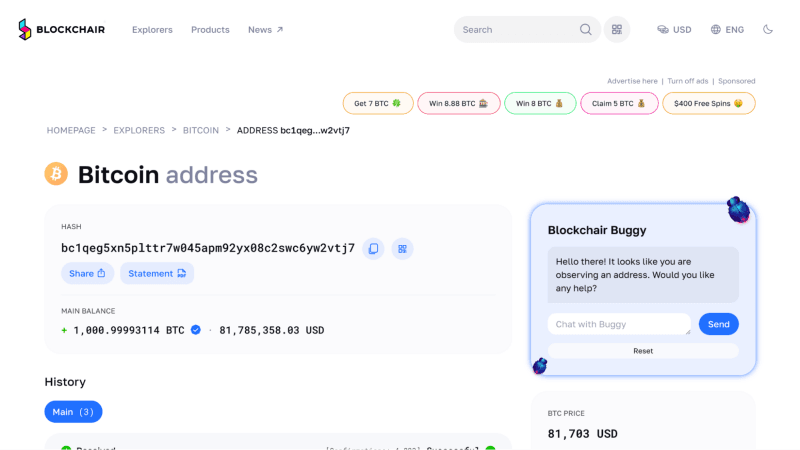The width and height of the screenshot is (800, 450).
Task: Click the verified balance checkmark badge
Action: pyautogui.click(x=195, y=330)
